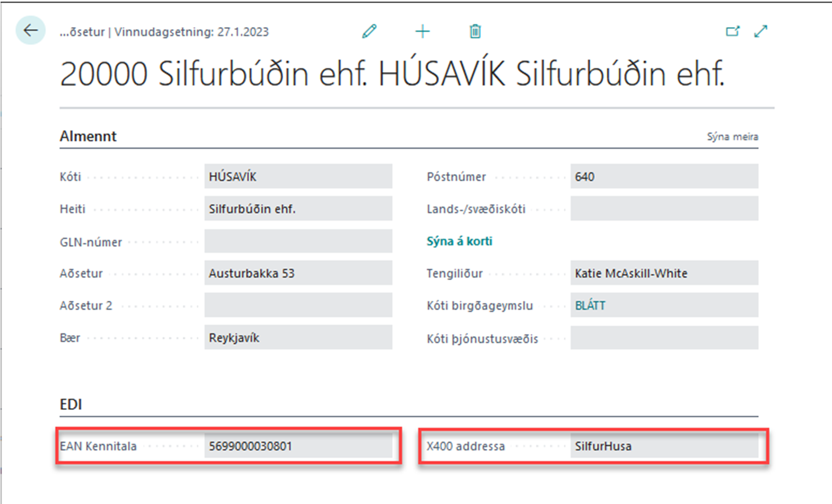The width and height of the screenshot is (832, 504).
Task: Collapse the EDI section heading
Action: [71, 404]
